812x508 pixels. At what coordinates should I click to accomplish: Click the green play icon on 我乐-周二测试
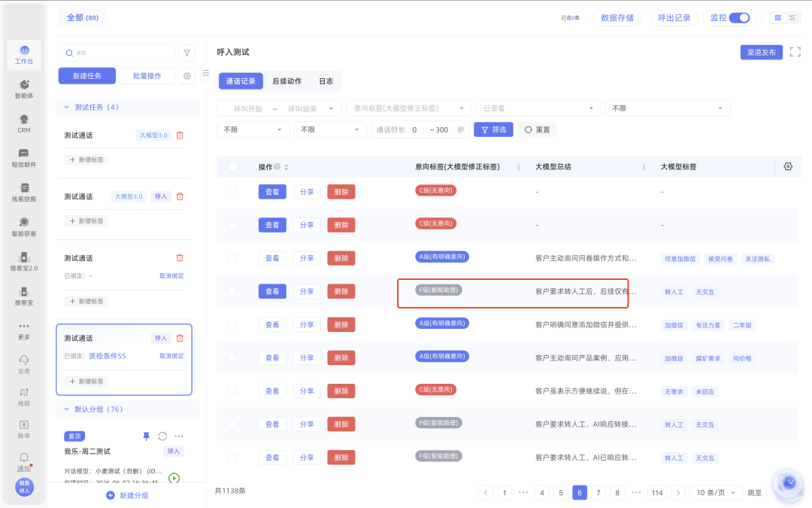click(x=174, y=478)
